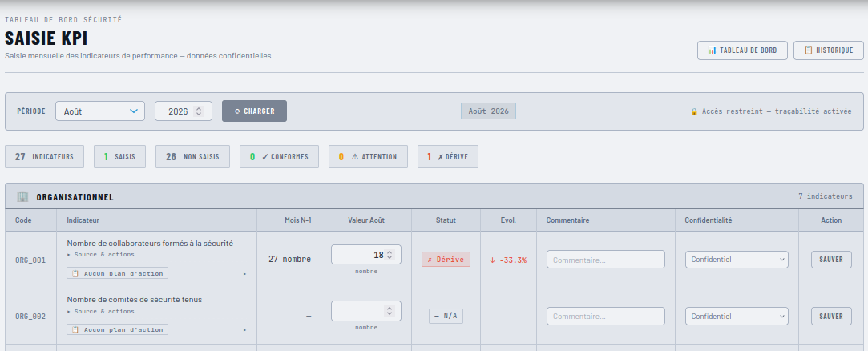Select the 27 Indicateurs summary chip

[x=44, y=157]
